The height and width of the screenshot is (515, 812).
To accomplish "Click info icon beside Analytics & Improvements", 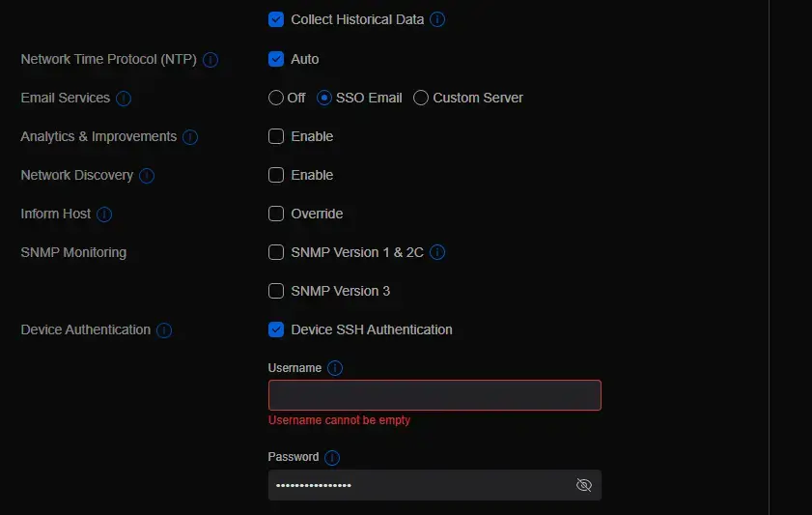I will [x=190, y=137].
